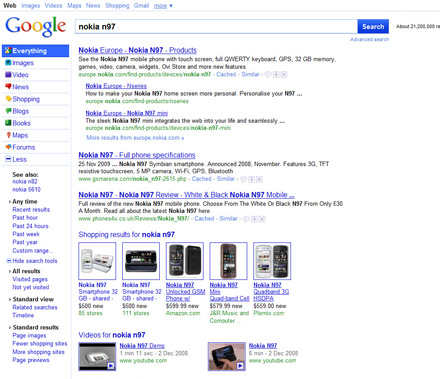Click the Shopping tag icon

8,99
